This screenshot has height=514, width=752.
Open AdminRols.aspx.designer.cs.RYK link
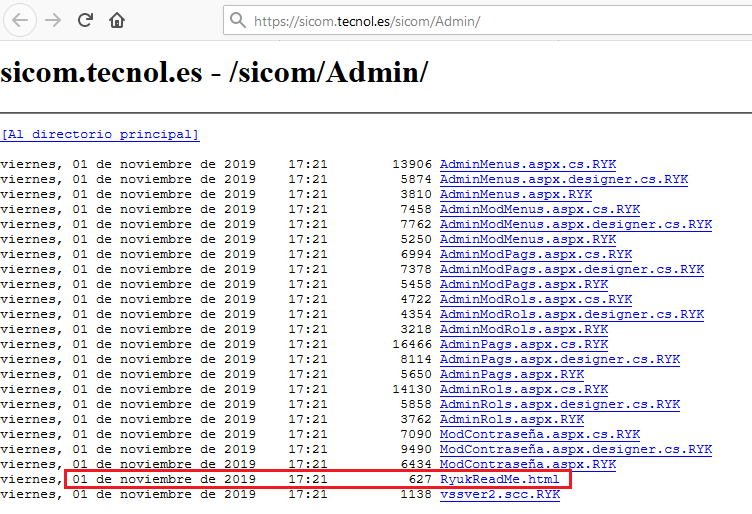click(x=560, y=405)
